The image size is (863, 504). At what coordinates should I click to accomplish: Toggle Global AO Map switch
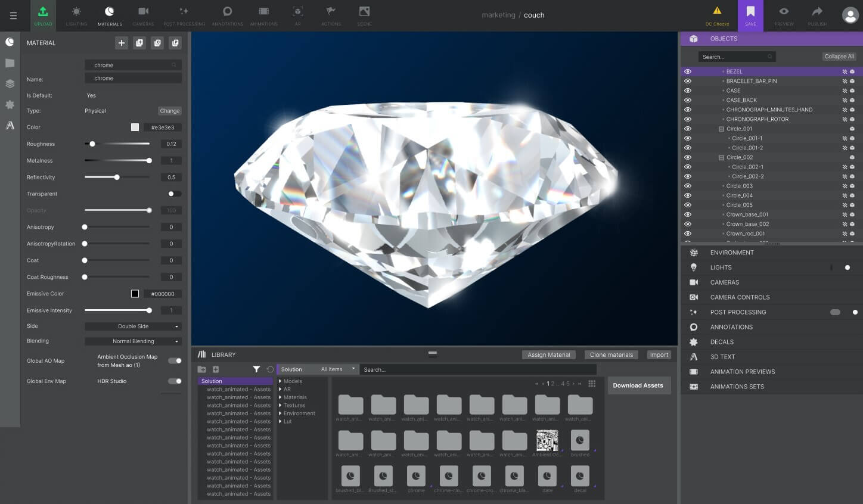(x=175, y=360)
